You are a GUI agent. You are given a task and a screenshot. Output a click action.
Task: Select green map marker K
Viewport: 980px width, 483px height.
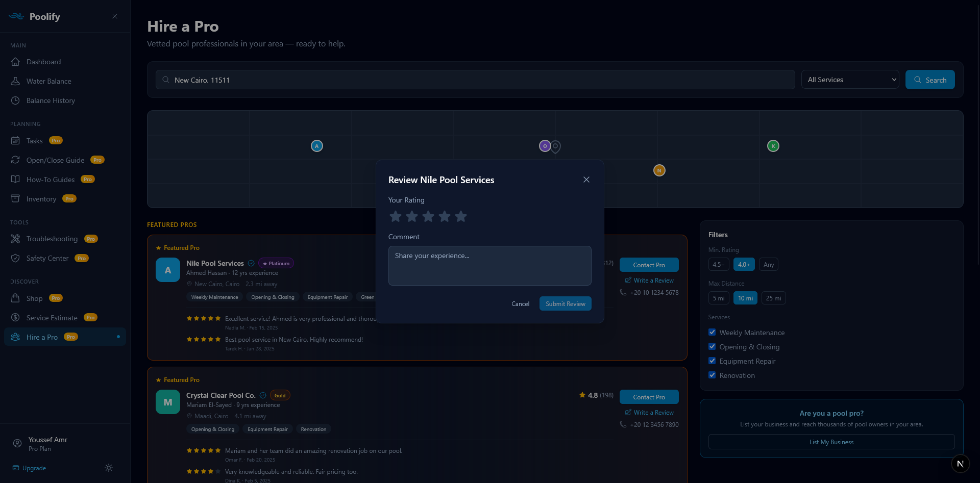773,146
